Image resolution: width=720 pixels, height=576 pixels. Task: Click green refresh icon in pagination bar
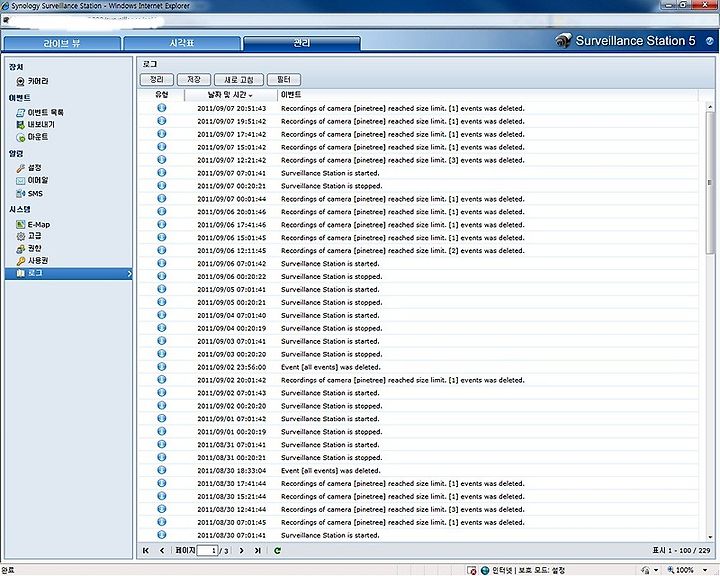(x=277, y=550)
